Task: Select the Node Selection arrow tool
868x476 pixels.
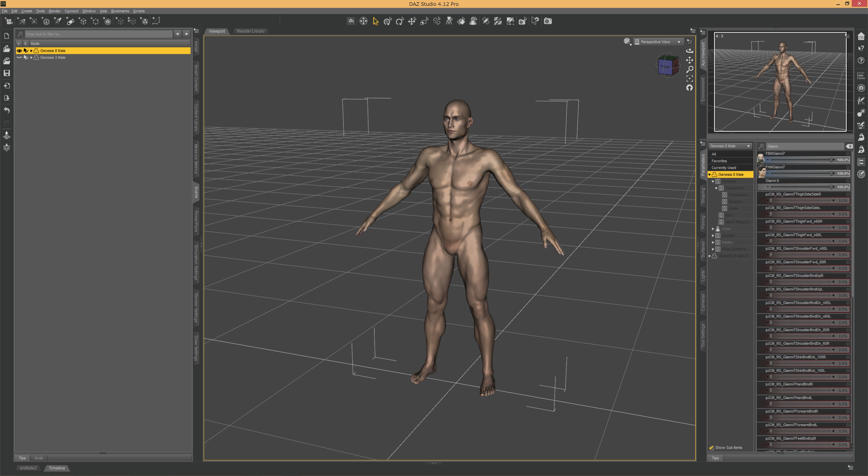Action: [x=375, y=21]
